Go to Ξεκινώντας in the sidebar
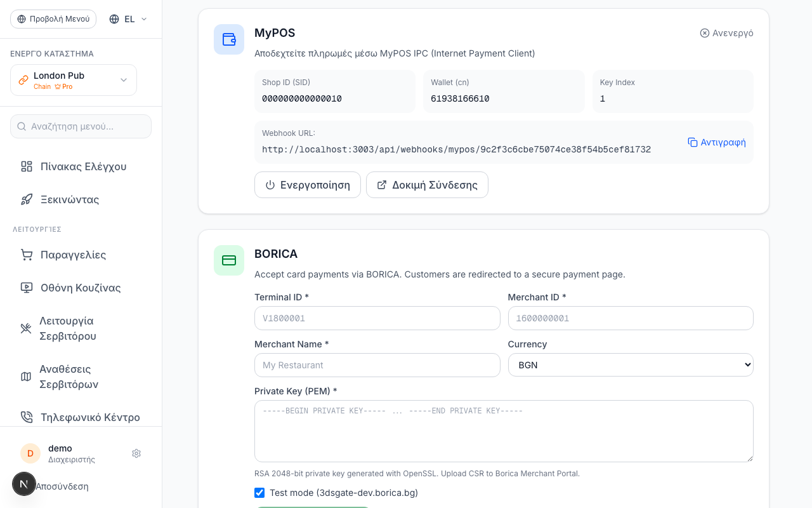Screen dimensions: 812x508 tap(81, 199)
